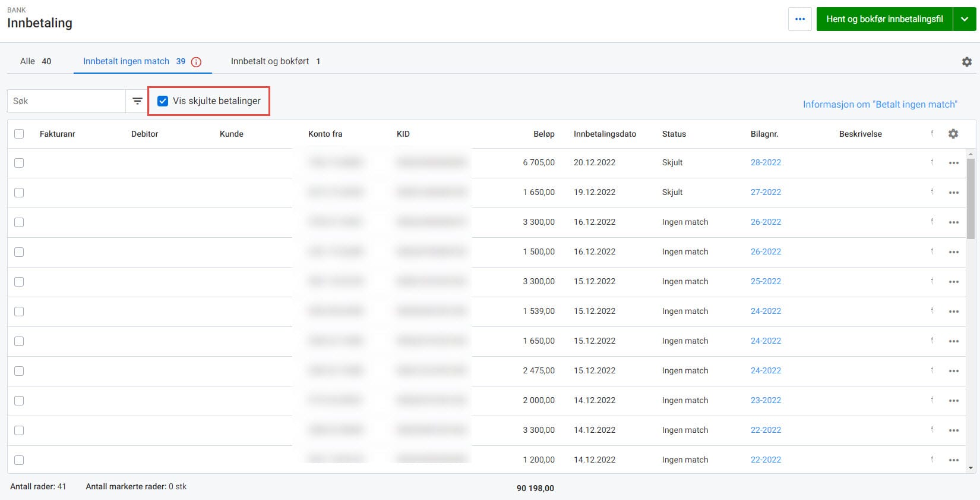Select the checkbox for the 1 500,00 row
The width and height of the screenshot is (980, 500).
pos(19,252)
